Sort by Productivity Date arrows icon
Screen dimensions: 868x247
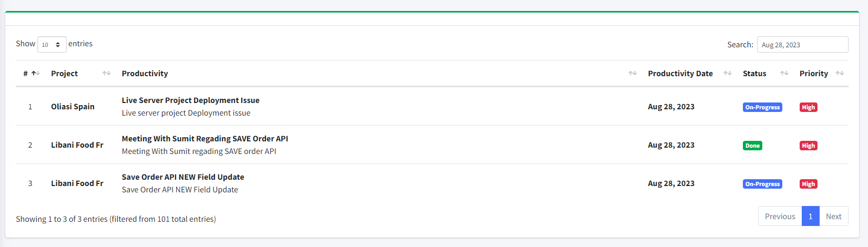(728, 74)
